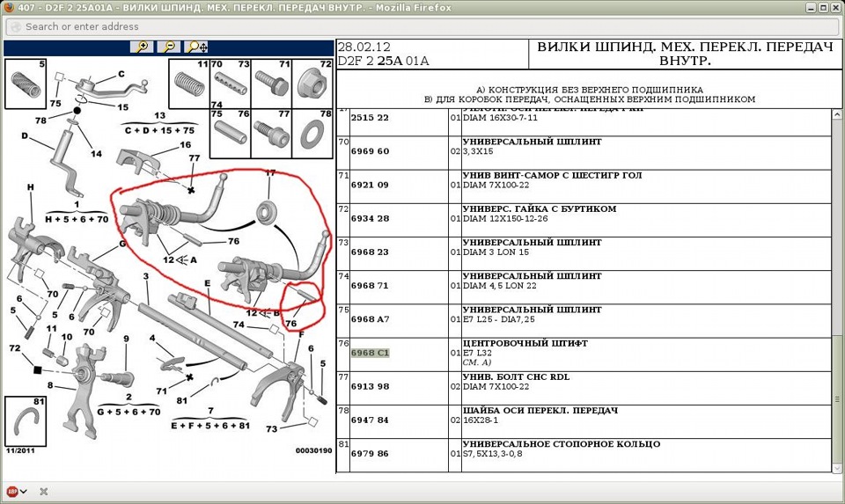The width and height of the screenshot is (845, 504).
Task: Click part number 6947 84
Action: 370,420
